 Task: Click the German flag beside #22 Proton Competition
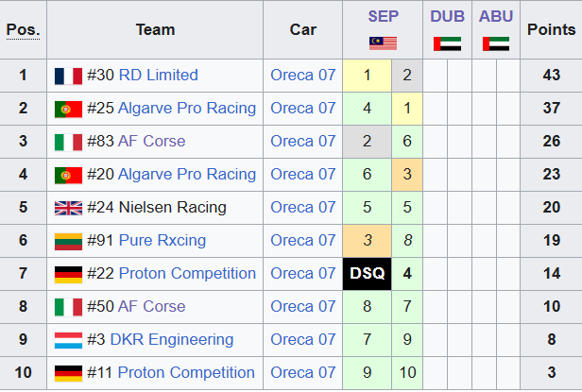[68, 274]
